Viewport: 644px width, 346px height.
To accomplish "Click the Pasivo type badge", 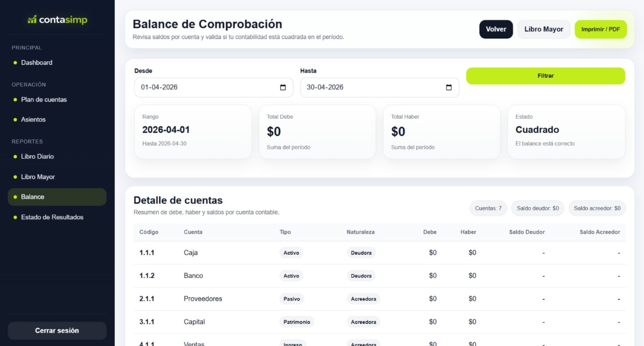I will 292,299.
